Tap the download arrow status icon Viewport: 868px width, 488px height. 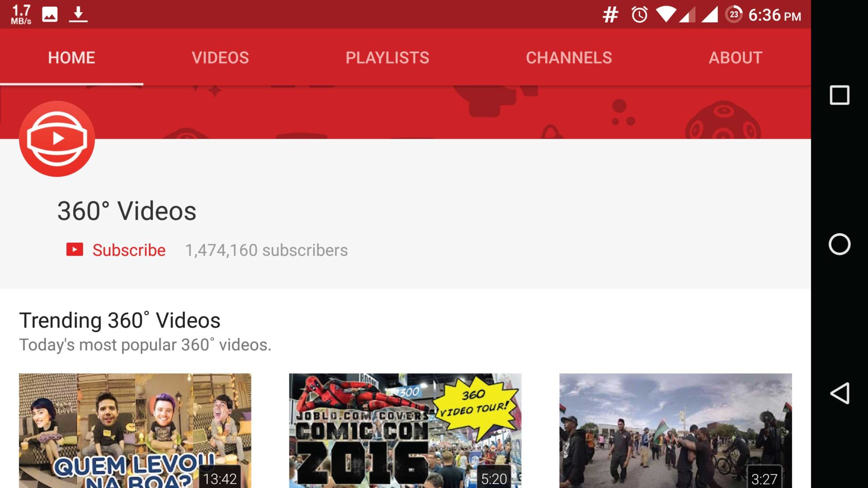pyautogui.click(x=78, y=14)
